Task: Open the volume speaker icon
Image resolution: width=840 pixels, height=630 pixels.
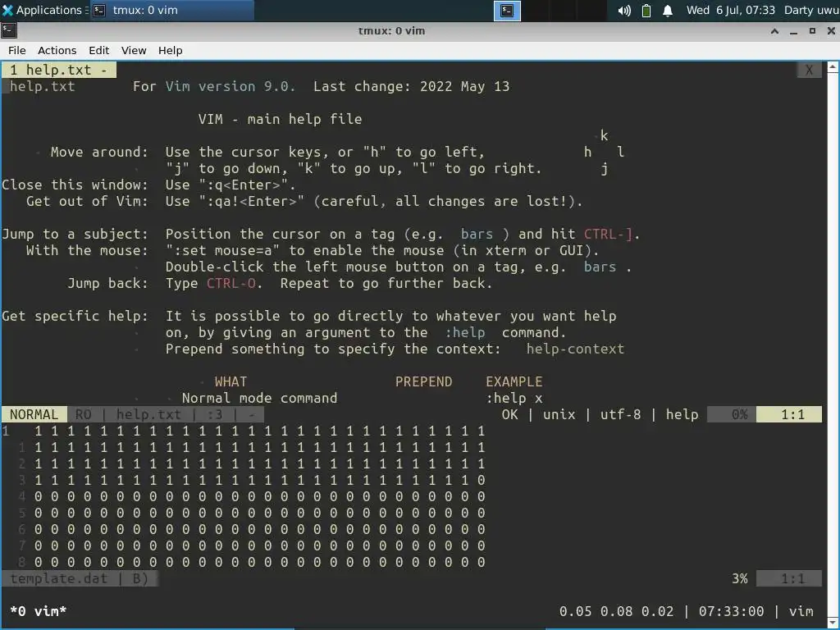Action: point(624,11)
